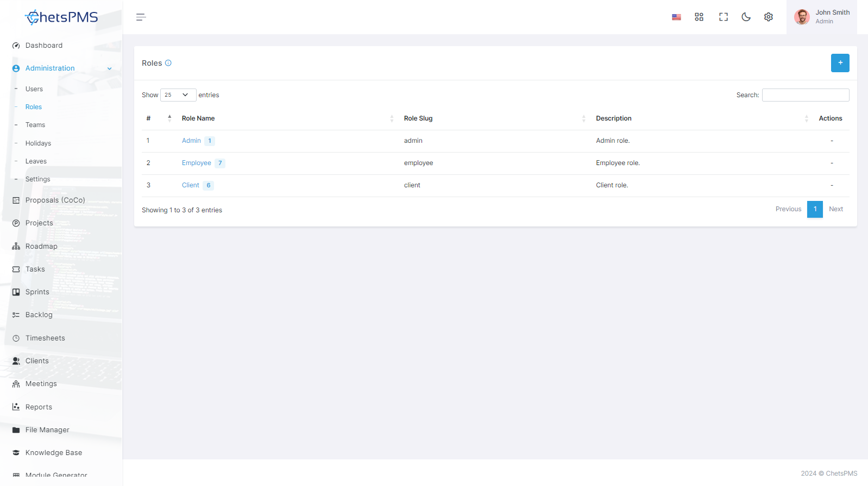Click the File Manager folder icon
This screenshot has height=486, width=868.
point(16,430)
